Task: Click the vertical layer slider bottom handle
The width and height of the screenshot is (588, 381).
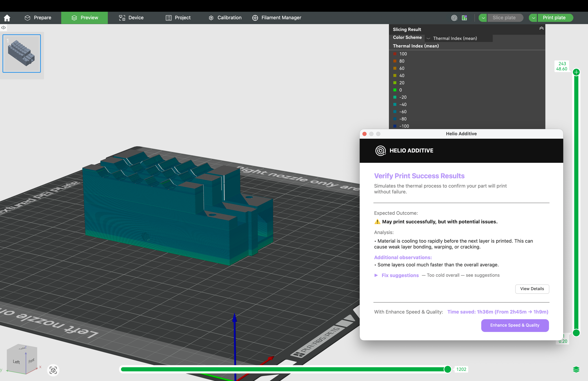Action: click(576, 333)
